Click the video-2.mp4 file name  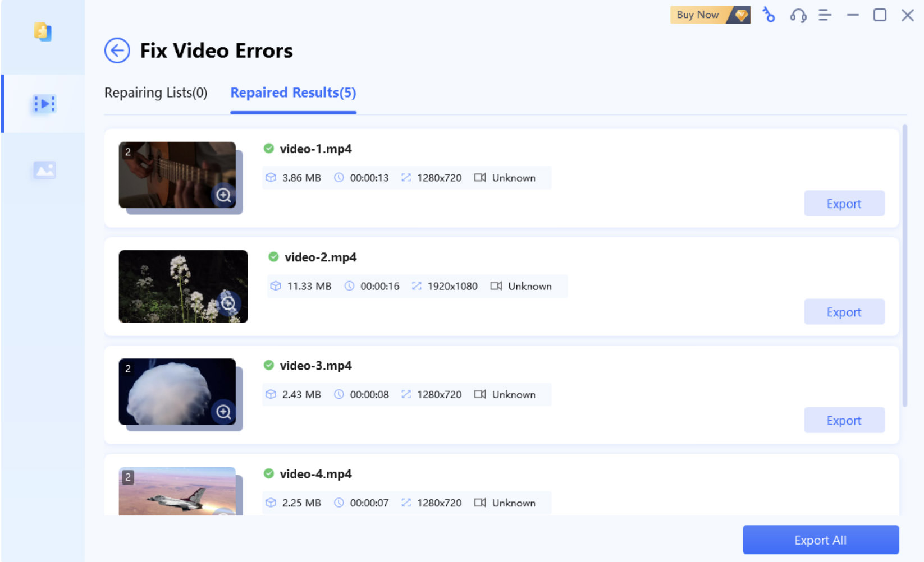(321, 257)
